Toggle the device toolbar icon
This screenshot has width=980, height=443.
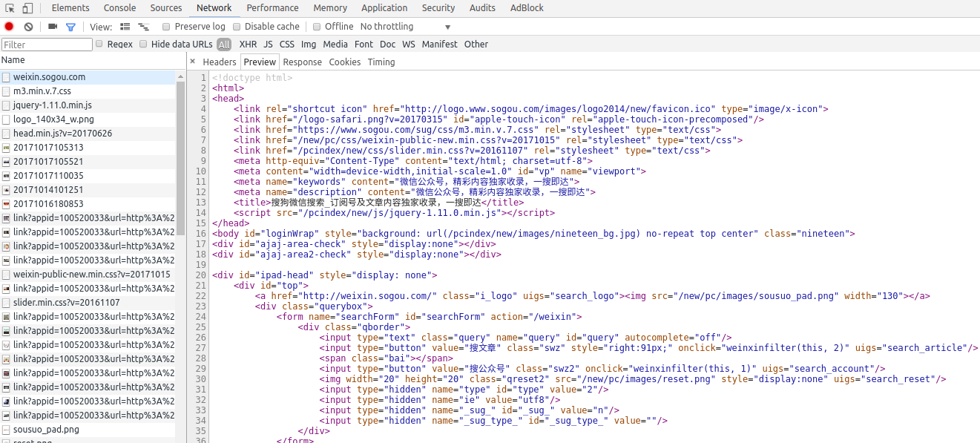pos(27,8)
